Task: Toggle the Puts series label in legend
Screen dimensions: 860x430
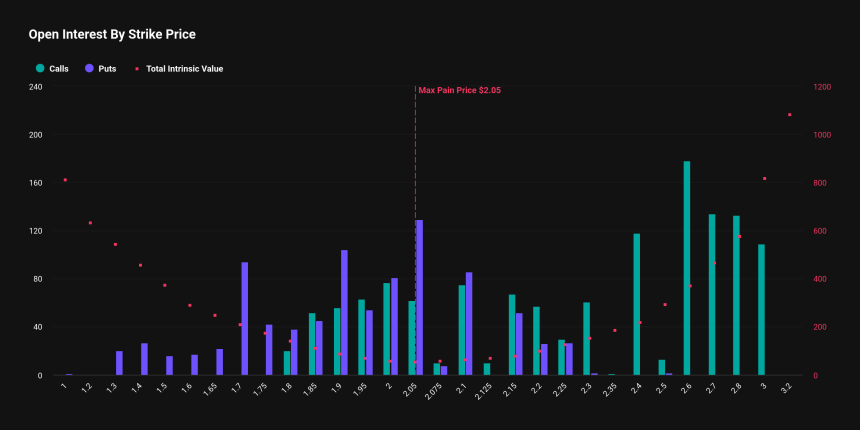Action: tap(107, 69)
